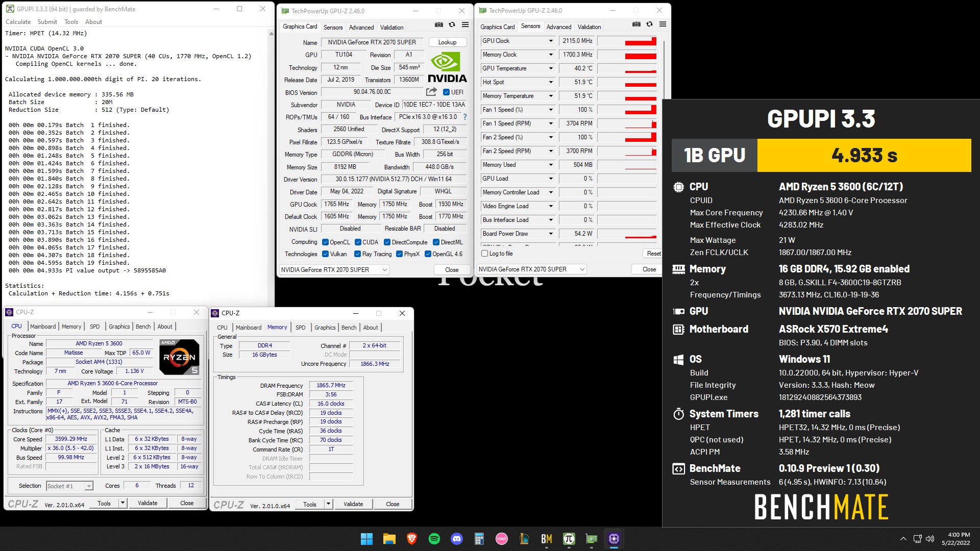Image resolution: width=980 pixels, height=551 pixels.
Task: Switch to GPUPI taskbar icon
Action: pyautogui.click(x=569, y=539)
